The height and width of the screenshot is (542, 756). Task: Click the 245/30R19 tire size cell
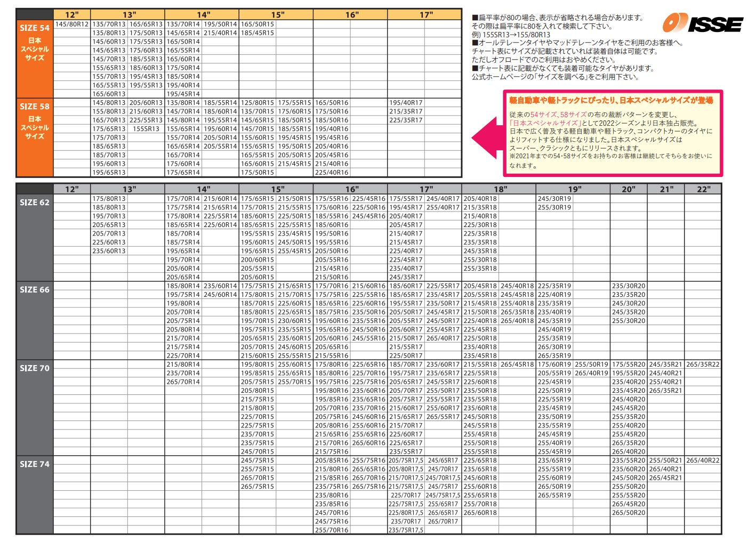pos(554,199)
